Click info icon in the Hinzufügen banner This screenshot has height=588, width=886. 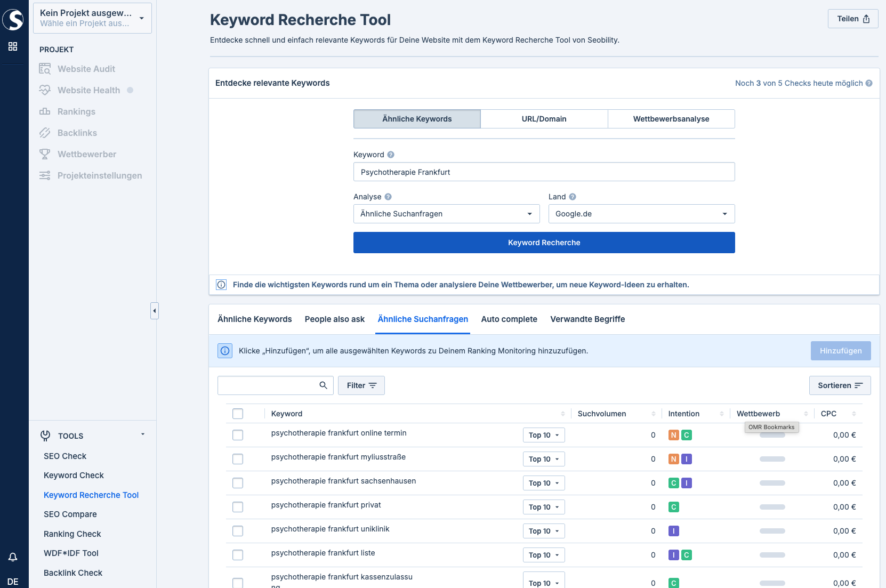point(225,351)
